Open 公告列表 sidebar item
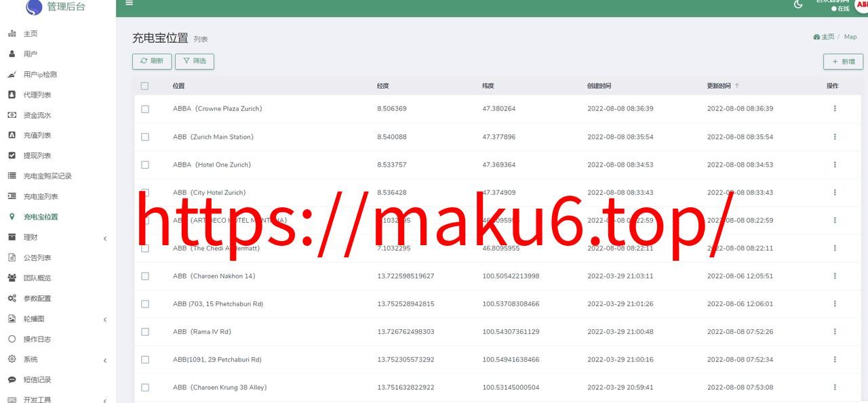The height and width of the screenshot is (403, 868). pyautogui.click(x=37, y=257)
